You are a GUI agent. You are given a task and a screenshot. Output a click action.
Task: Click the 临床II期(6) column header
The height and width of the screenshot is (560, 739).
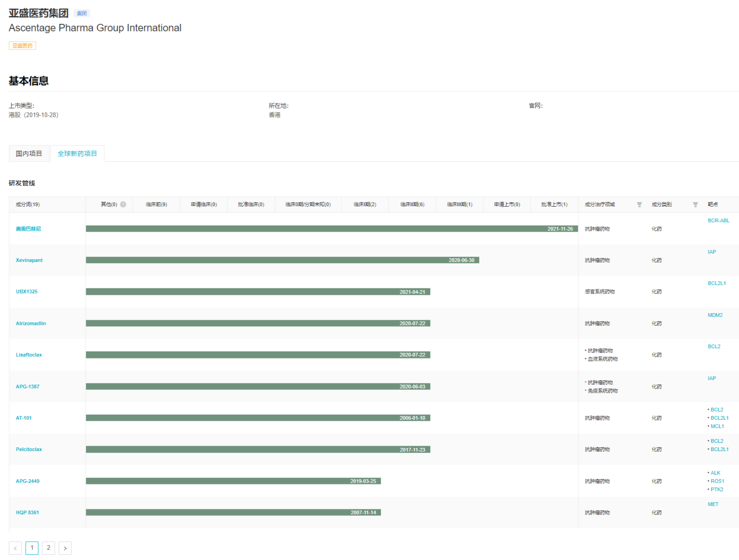pyautogui.click(x=412, y=204)
